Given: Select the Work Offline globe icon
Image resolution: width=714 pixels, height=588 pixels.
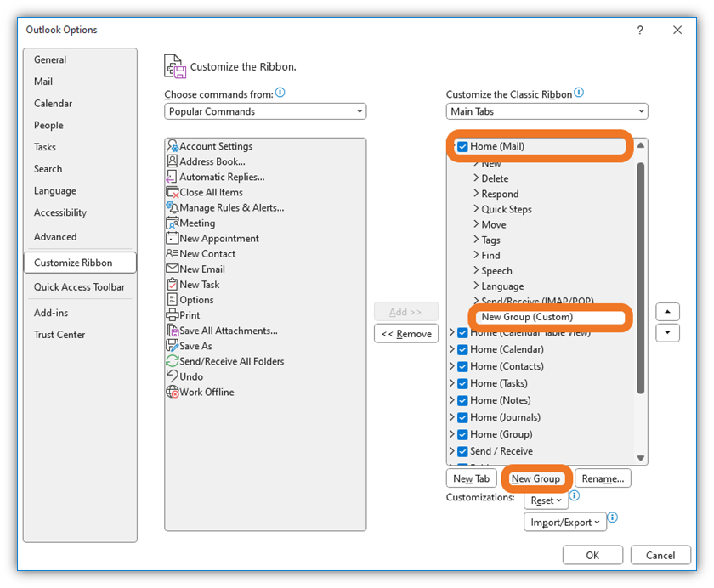Looking at the screenshot, I should [x=172, y=392].
